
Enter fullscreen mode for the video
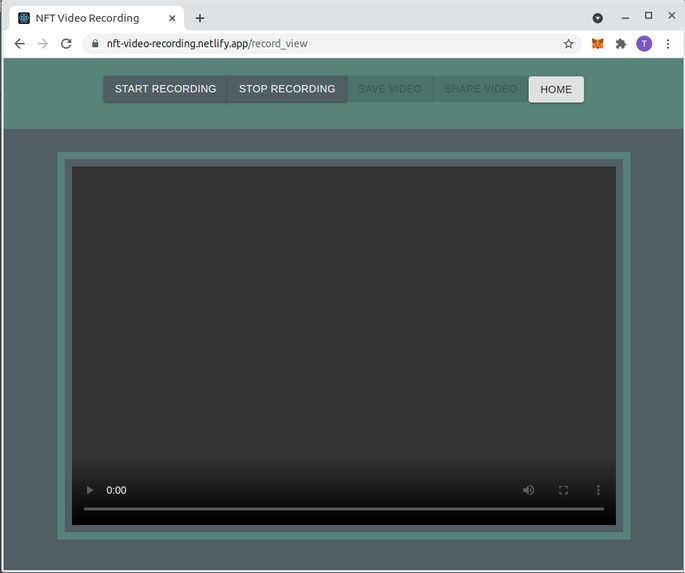564,490
